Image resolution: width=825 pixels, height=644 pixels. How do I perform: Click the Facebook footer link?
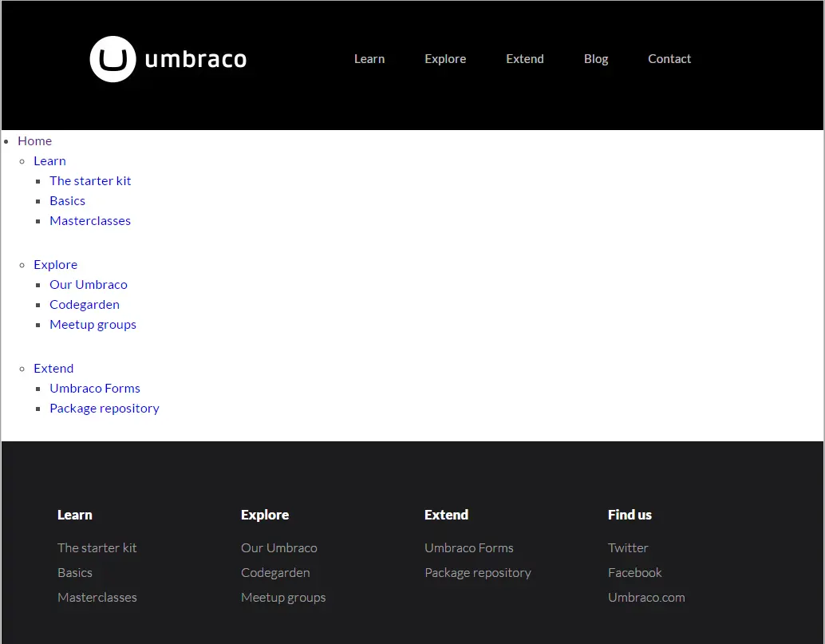635,573
